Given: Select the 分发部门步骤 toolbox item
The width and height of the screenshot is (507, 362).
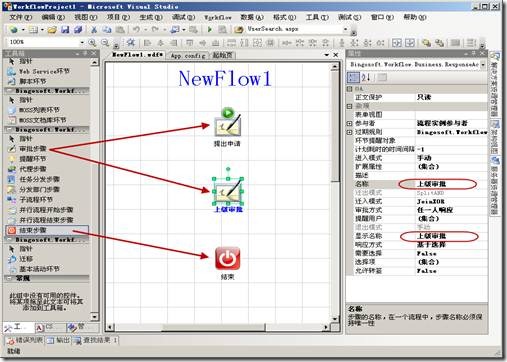Looking at the screenshot, I should 34,189.
